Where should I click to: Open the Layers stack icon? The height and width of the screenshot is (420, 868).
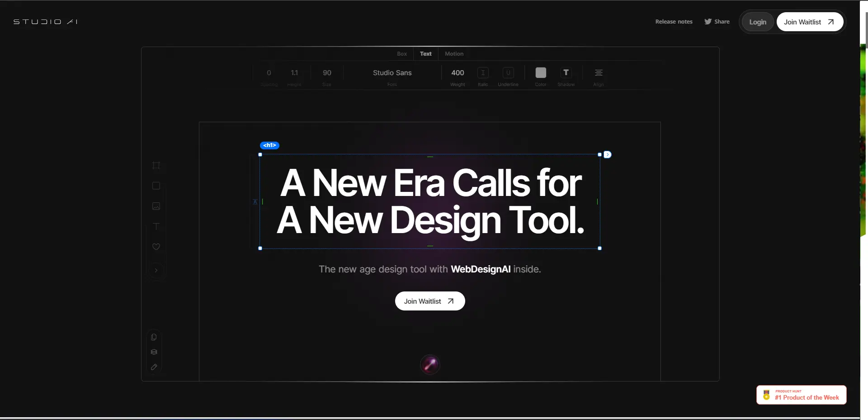(x=154, y=352)
